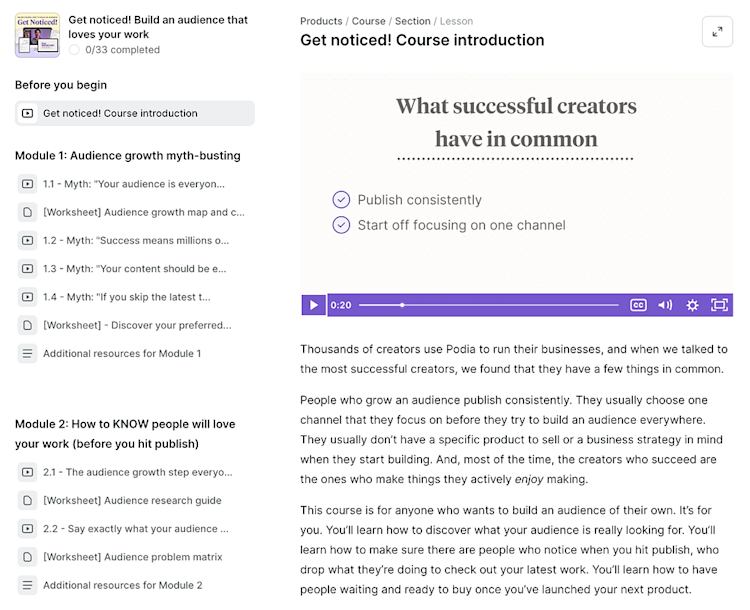The width and height of the screenshot is (750, 610).
Task: Click document icon for Audience growth map worksheet
Action: [27, 212]
